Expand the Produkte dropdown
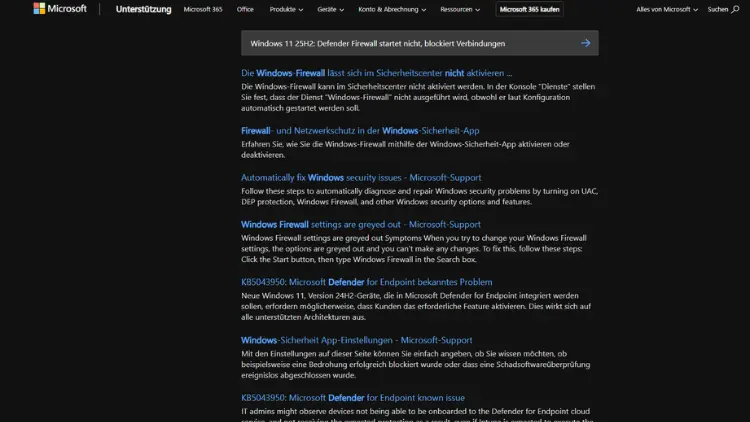The image size is (750, 422). (286, 9)
